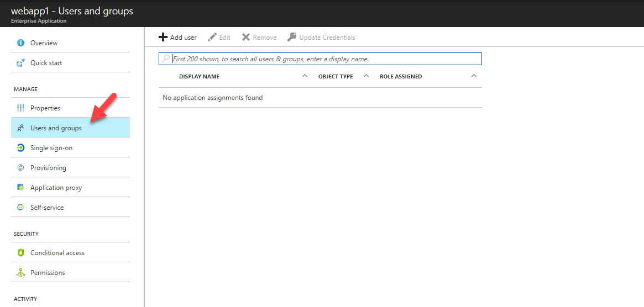
Task: Open the Overview menu item
Action: [71, 43]
